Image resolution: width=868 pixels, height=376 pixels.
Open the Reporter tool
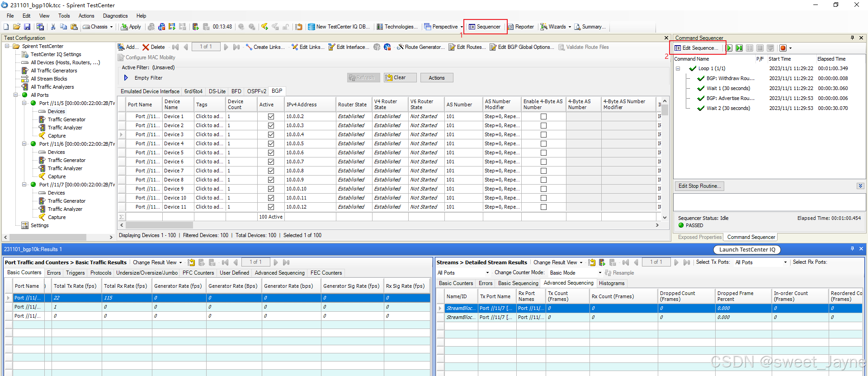pos(521,27)
